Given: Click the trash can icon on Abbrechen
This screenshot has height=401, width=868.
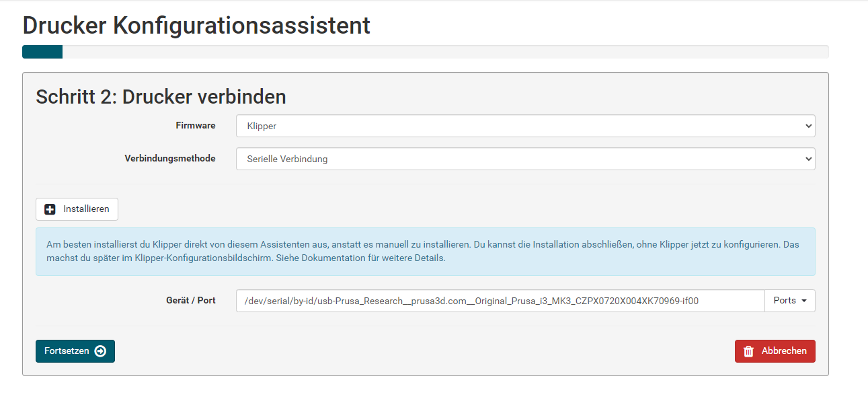Looking at the screenshot, I should pos(748,351).
